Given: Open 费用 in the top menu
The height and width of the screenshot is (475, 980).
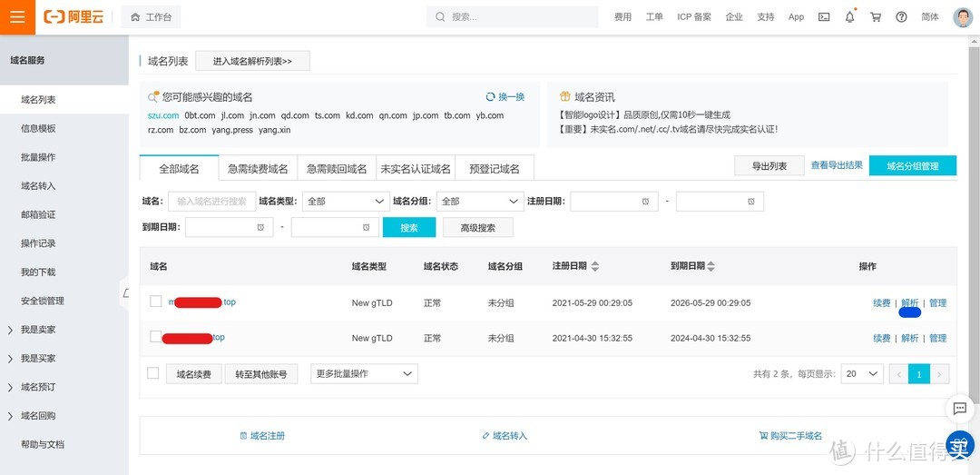Looking at the screenshot, I should pos(622,17).
